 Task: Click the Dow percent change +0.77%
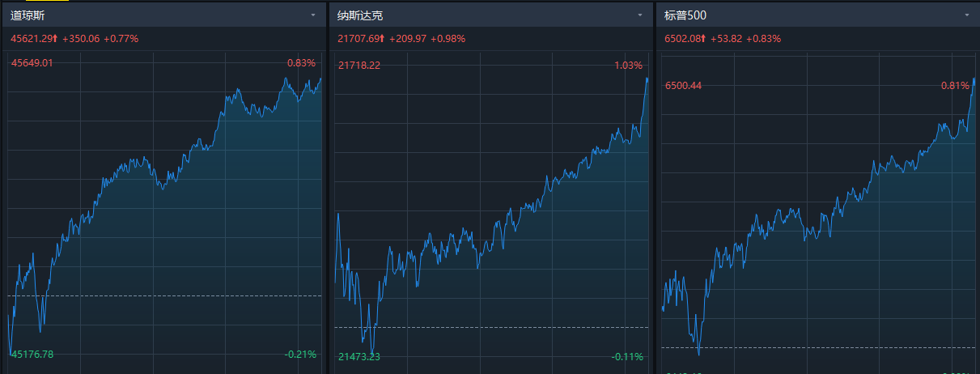(x=121, y=38)
